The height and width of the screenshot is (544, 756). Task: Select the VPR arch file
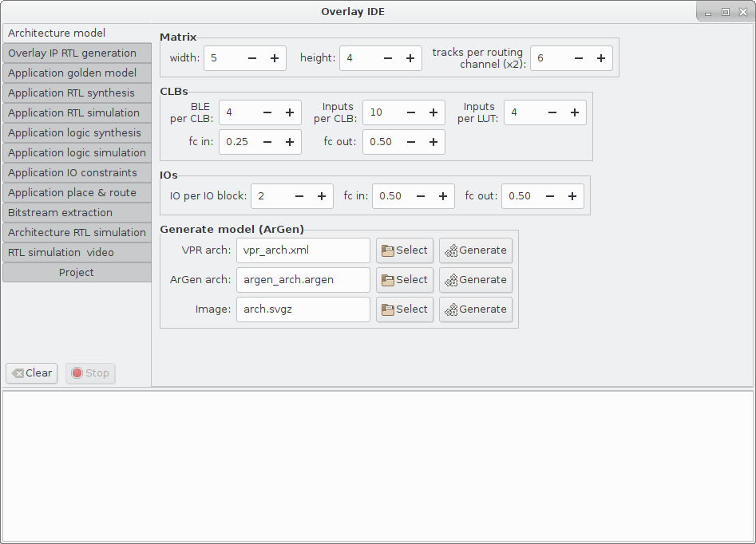coord(405,250)
